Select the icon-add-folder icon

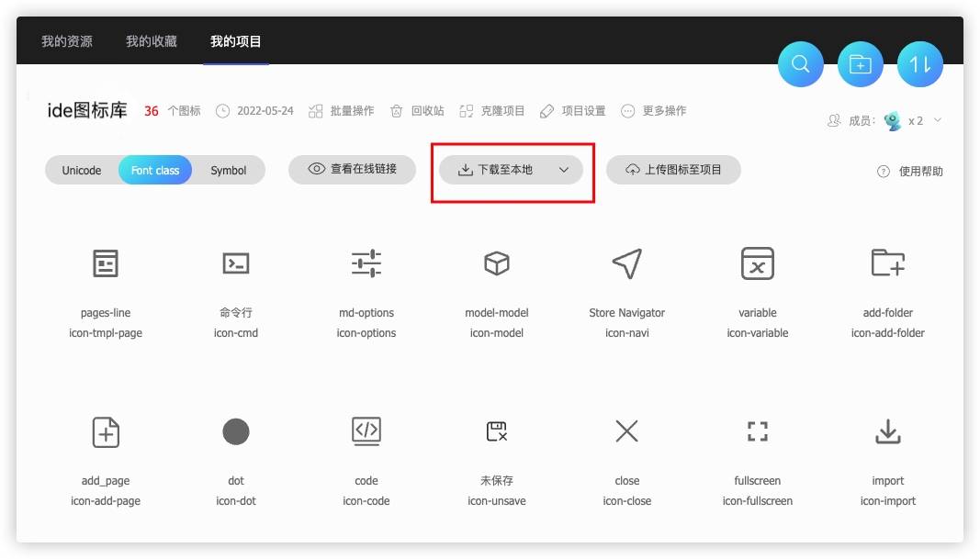pos(887,263)
